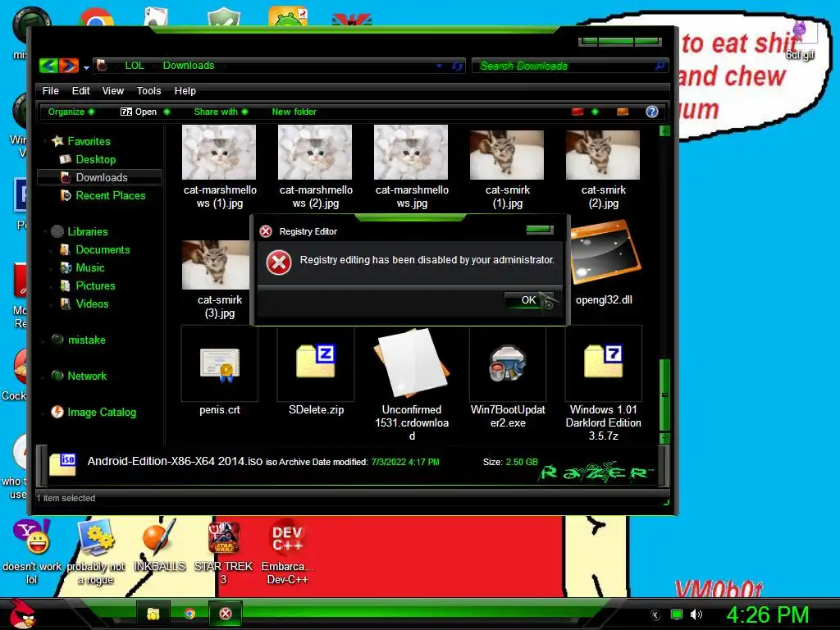Open the View menu
840x630 pixels.
tap(113, 90)
